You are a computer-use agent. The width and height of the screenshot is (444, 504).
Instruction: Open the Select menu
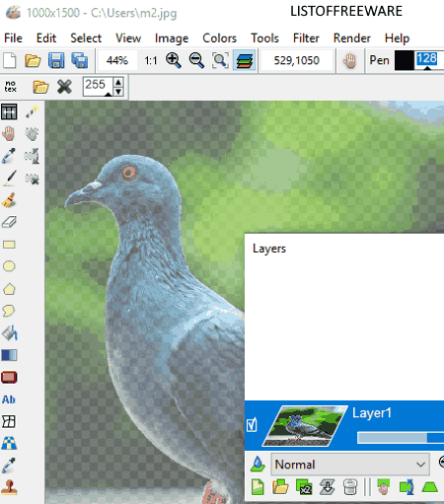pyautogui.click(x=86, y=38)
